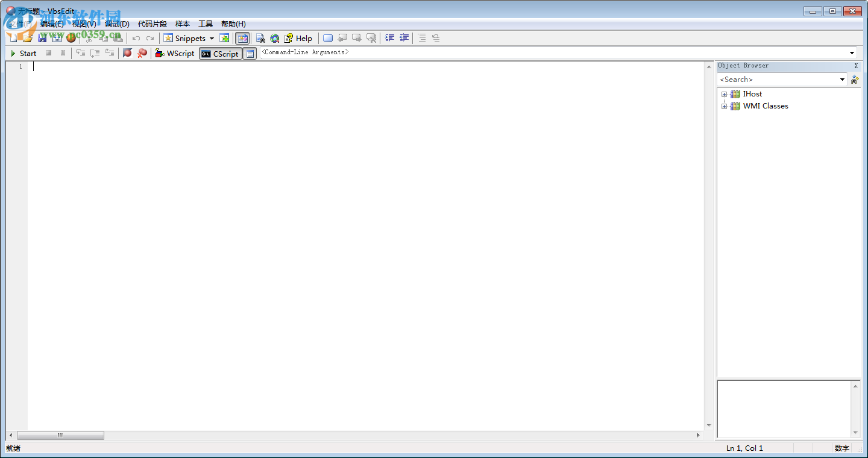Expand the IHost tree node
The image size is (868, 458).
pos(724,94)
